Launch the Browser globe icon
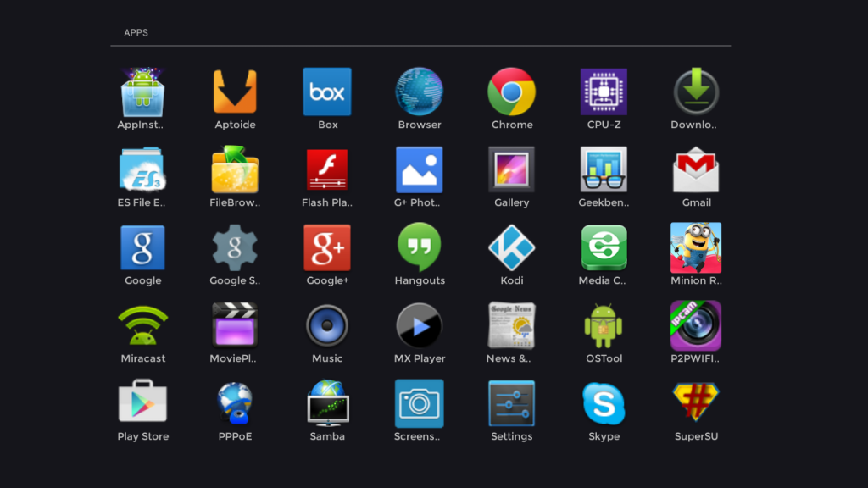 [419, 91]
